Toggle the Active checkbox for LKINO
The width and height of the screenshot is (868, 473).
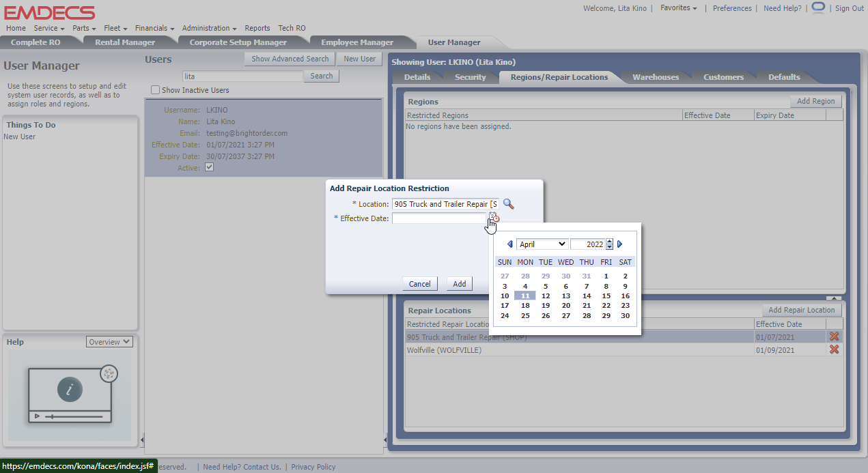click(x=210, y=167)
